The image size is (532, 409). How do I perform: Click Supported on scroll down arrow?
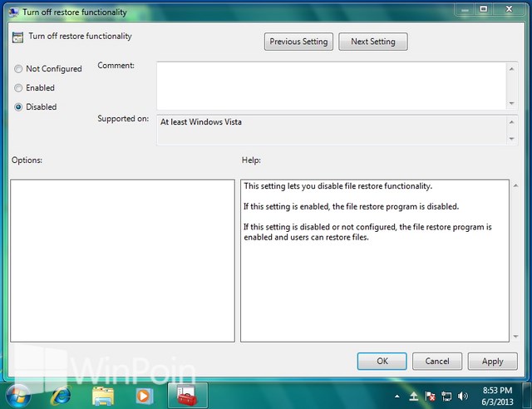[512, 139]
